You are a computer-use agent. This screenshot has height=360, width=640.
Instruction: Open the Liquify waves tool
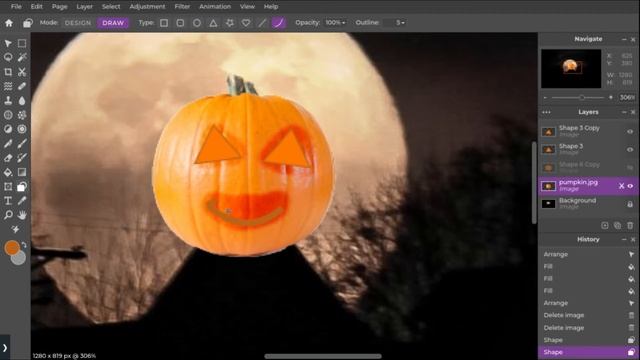[8, 86]
